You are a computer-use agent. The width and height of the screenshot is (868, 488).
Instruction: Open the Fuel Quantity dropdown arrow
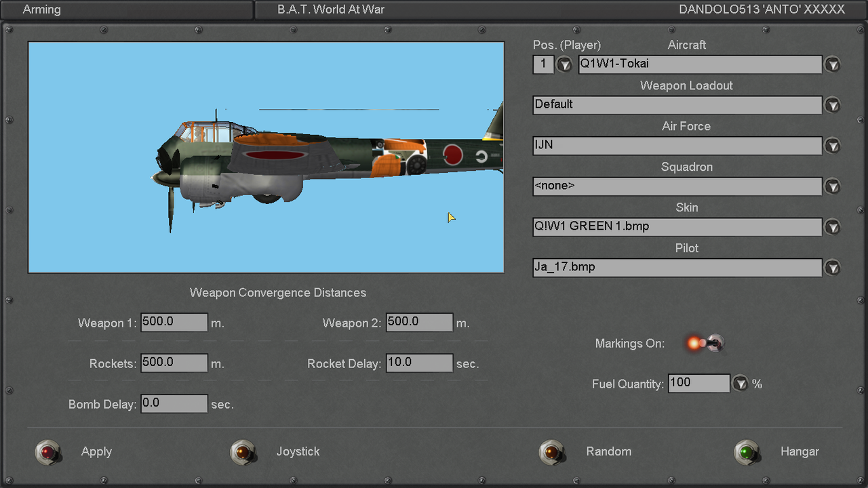[x=741, y=384]
